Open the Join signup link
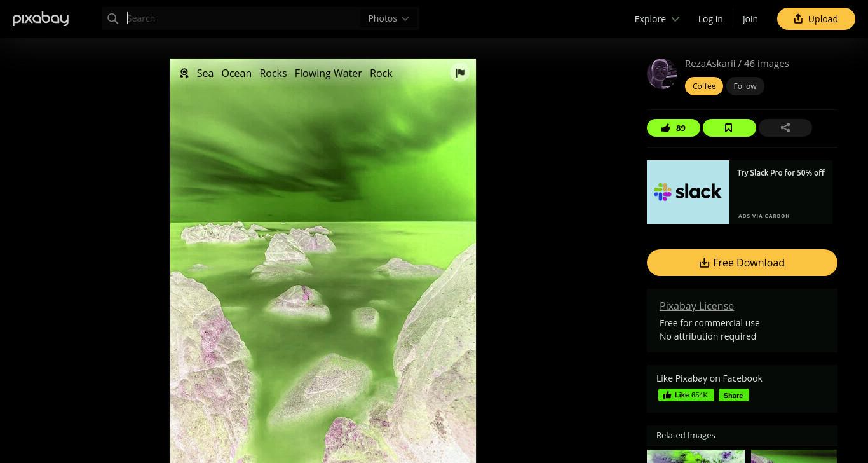This screenshot has height=463, width=868. tap(750, 19)
